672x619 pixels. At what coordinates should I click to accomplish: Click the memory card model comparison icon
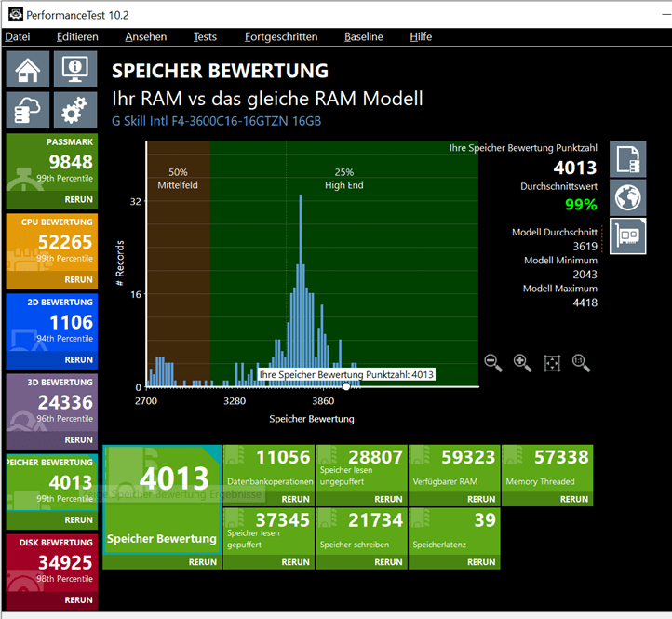coord(628,235)
